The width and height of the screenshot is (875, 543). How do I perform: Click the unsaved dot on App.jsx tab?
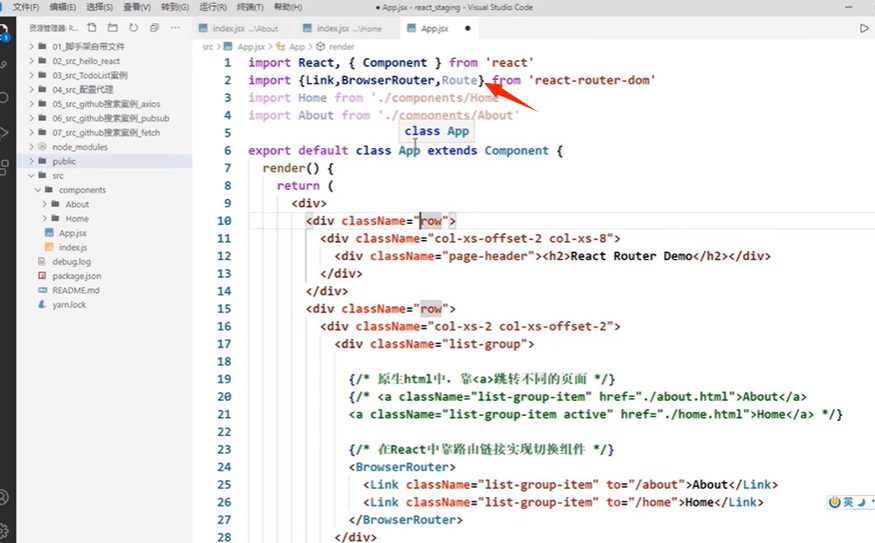click(x=468, y=28)
